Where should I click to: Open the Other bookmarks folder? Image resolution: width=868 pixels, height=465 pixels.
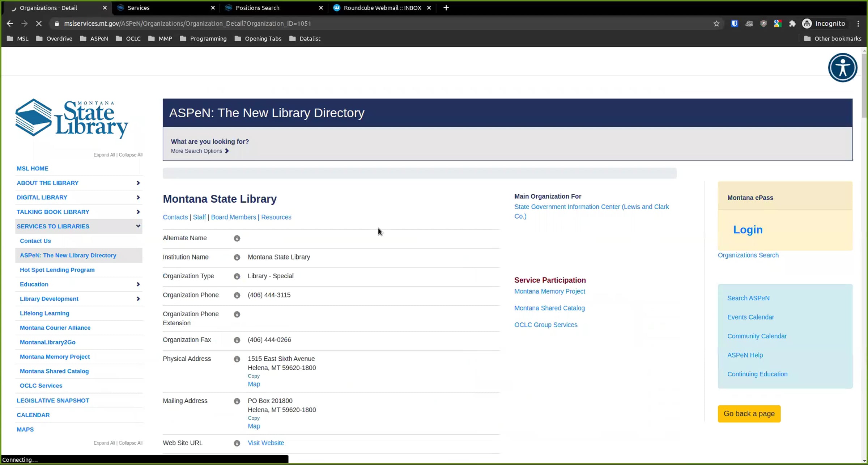[833, 39]
